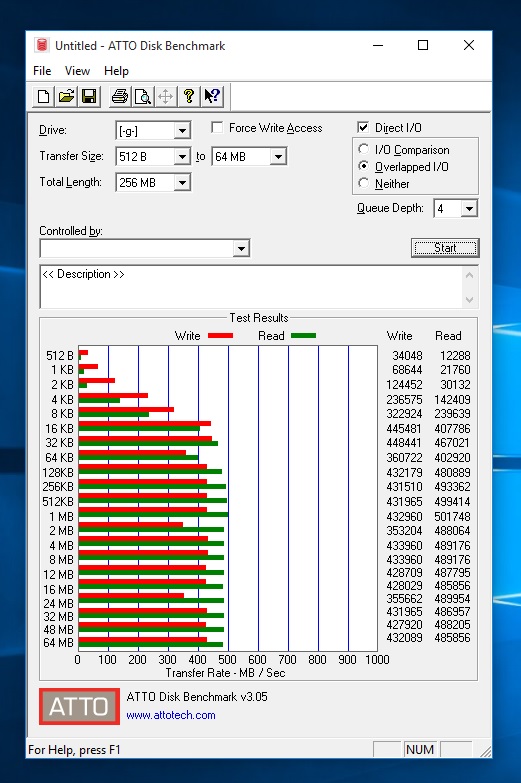Image resolution: width=521 pixels, height=783 pixels.
Task: Click the context help arrow-question icon
Action: 212,96
